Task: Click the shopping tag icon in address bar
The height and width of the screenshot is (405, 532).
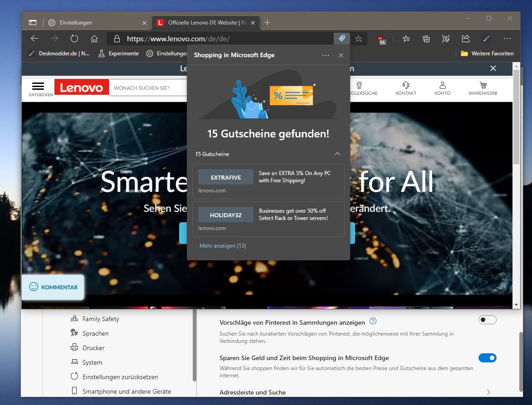Action: pyautogui.click(x=342, y=39)
